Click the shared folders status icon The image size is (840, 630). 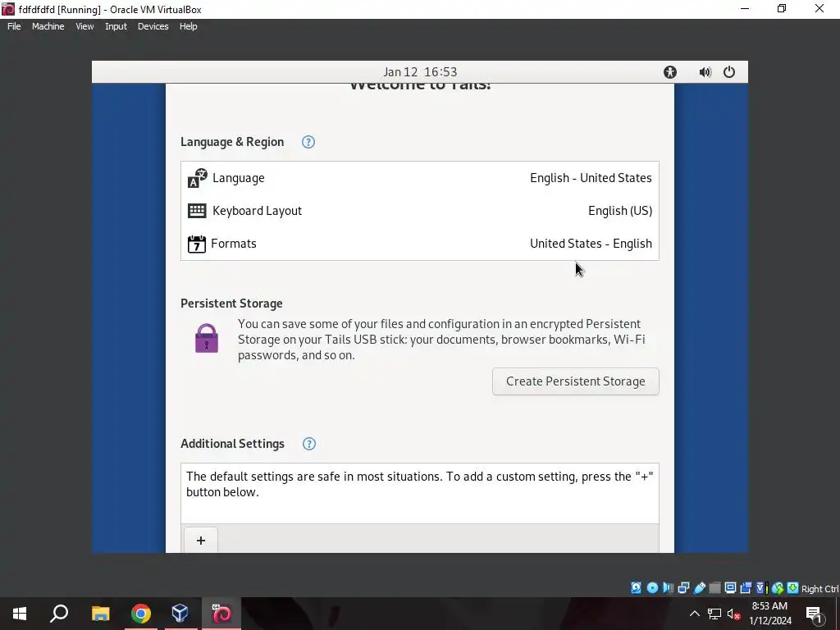(714, 587)
